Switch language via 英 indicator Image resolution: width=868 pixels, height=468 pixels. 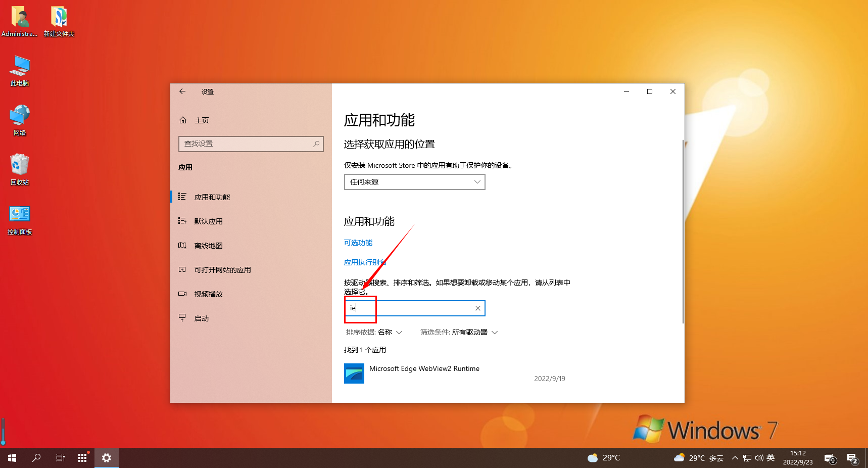point(771,457)
